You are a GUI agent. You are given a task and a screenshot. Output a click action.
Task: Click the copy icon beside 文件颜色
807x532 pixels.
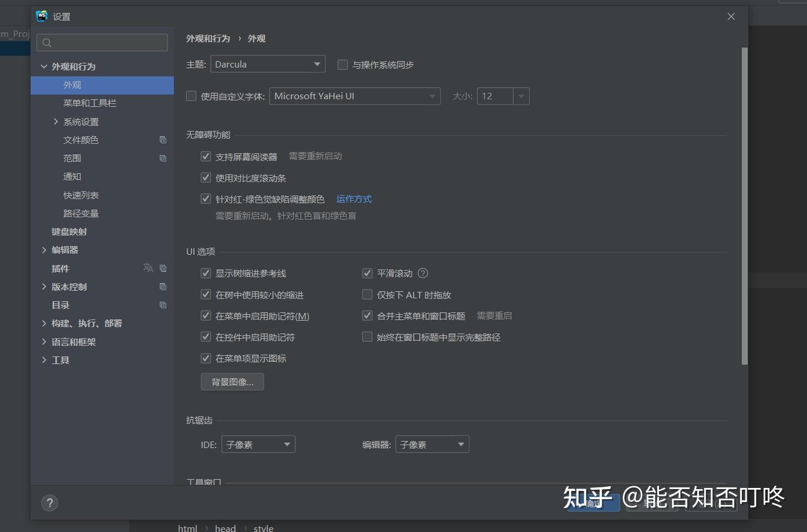tap(163, 140)
